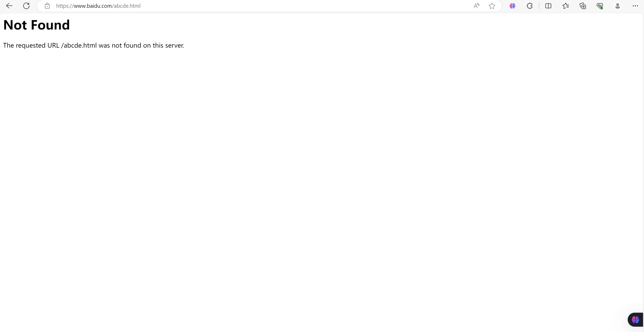
Task: Reload the current page
Action: 26,6
